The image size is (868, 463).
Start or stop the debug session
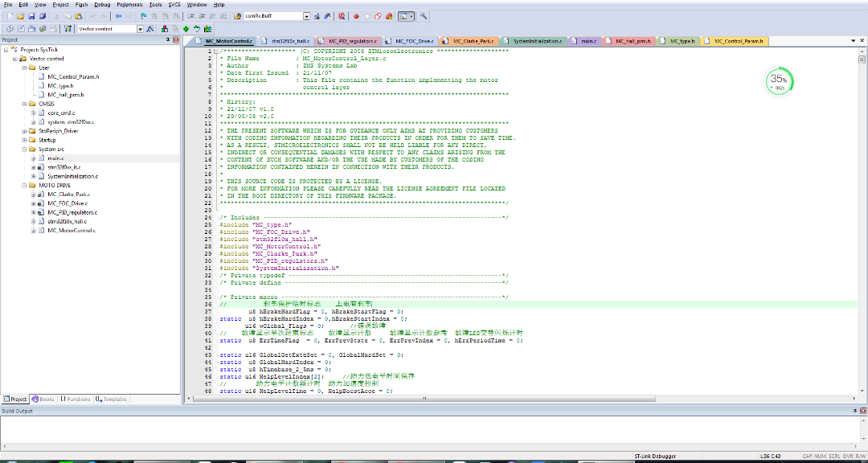click(x=342, y=16)
